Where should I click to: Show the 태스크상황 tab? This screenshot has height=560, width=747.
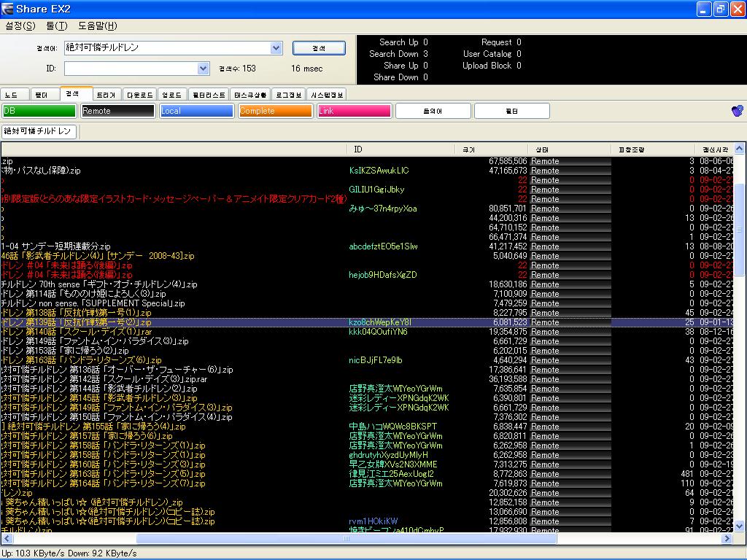(251, 95)
